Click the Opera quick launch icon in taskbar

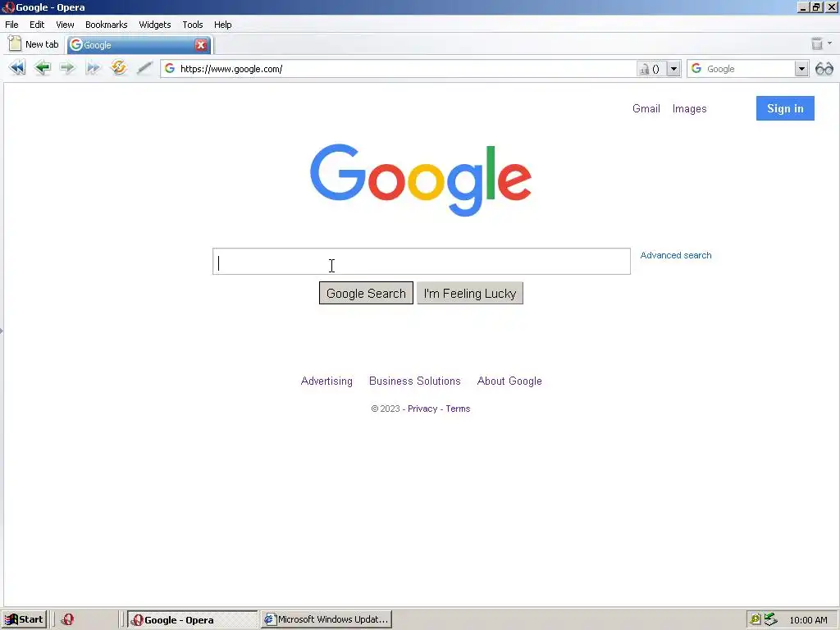click(67, 619)
